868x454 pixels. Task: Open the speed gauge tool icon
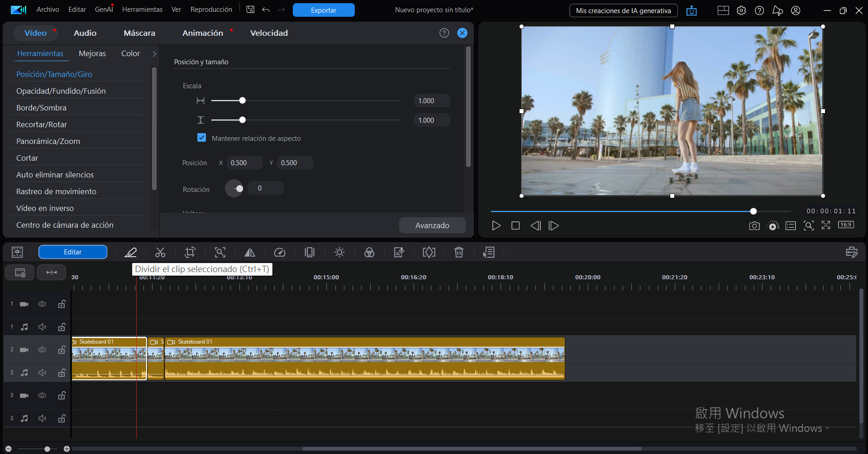(x=280, y=252)
